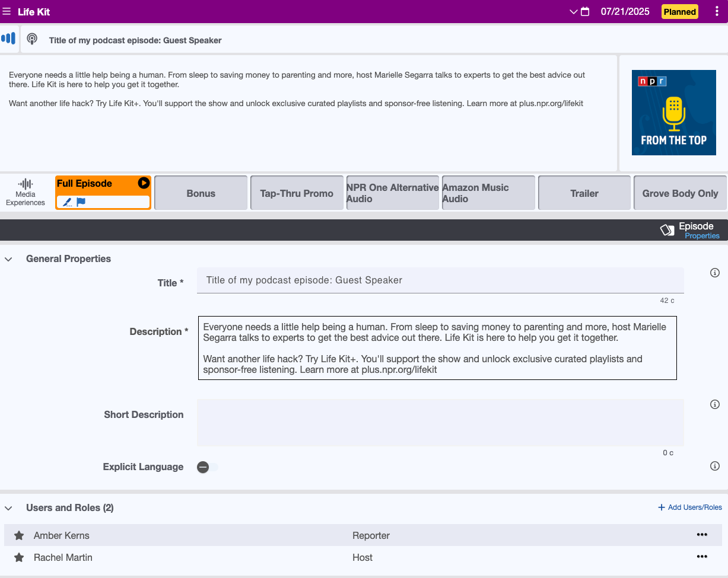The image size is (728, 578).
Task: Click the info icon next to Title
Action: pos(714,273)
